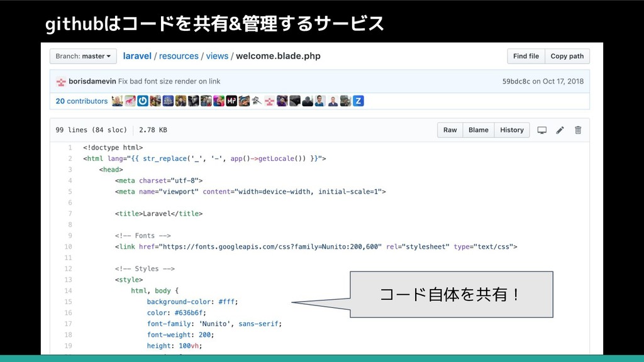View the Raw file

pyautogui.click(x=450, y=130)
